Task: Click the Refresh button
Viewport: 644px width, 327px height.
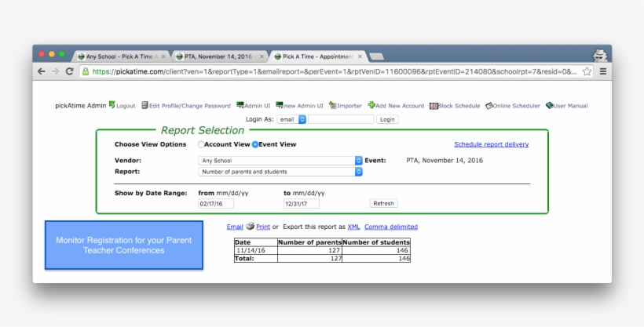Action: pos(383,203)
